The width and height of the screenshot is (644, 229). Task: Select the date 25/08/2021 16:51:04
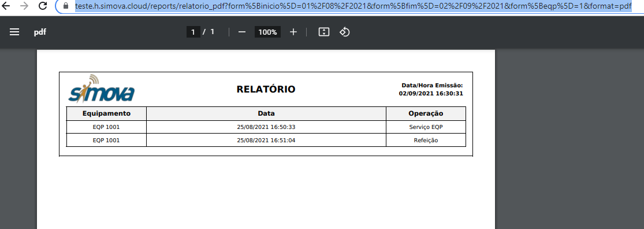tap(266, 140)
